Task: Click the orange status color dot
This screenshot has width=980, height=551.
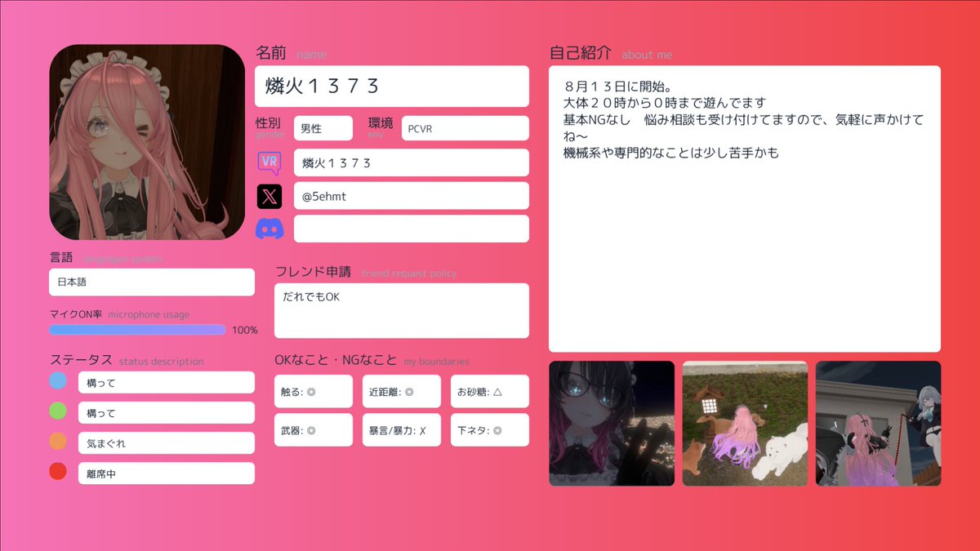Action: [x=58, y=441]
